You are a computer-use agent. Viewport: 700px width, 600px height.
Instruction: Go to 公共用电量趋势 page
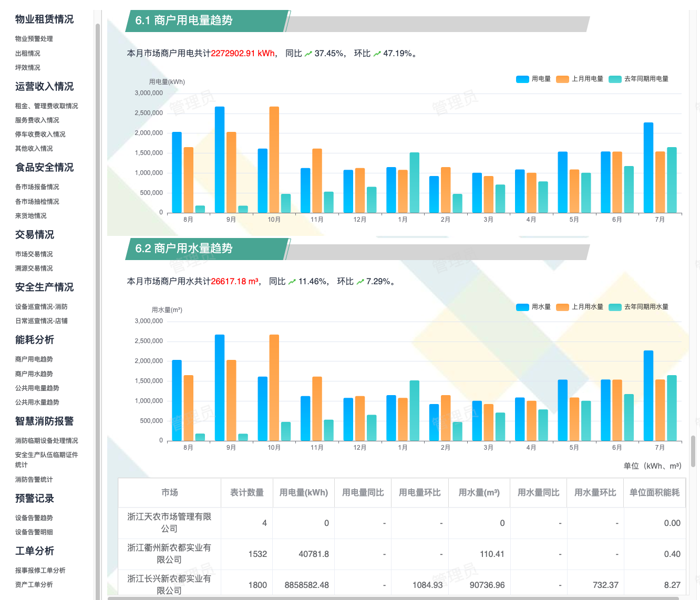(x=37, y=388)
